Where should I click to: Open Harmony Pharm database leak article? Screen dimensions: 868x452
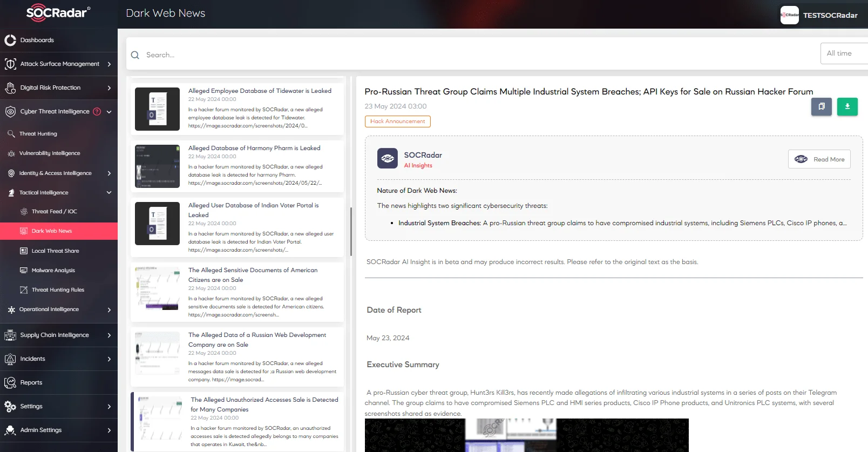tap(237, 166)
